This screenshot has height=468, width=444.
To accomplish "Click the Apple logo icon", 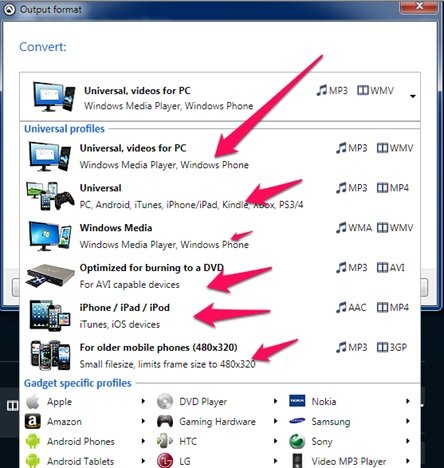I will click(x=33, y=401).
